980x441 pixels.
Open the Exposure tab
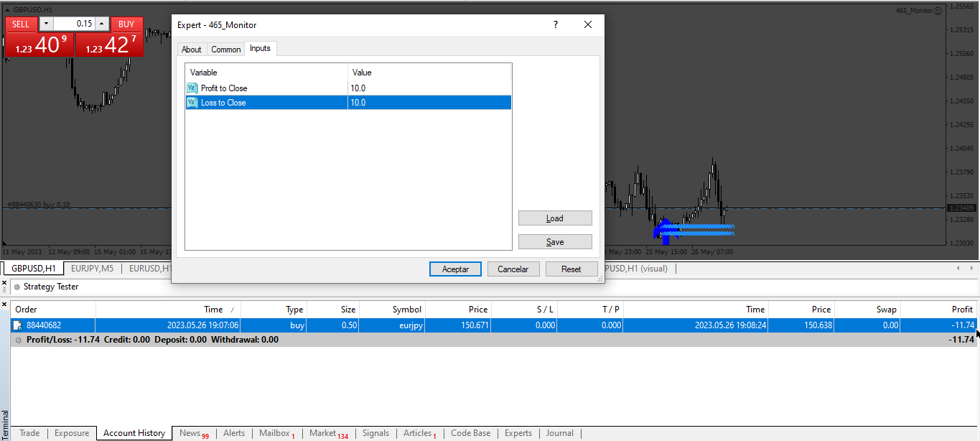72,433
